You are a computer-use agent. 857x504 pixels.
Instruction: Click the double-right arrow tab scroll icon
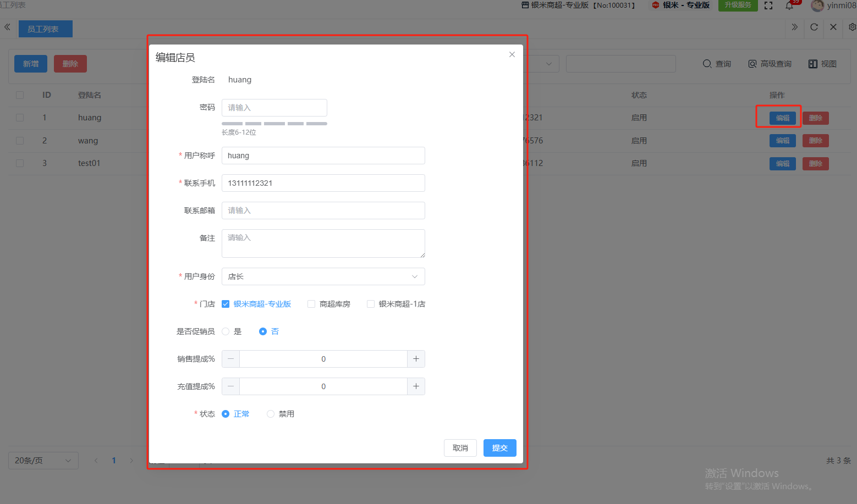(x=794, y=27)
